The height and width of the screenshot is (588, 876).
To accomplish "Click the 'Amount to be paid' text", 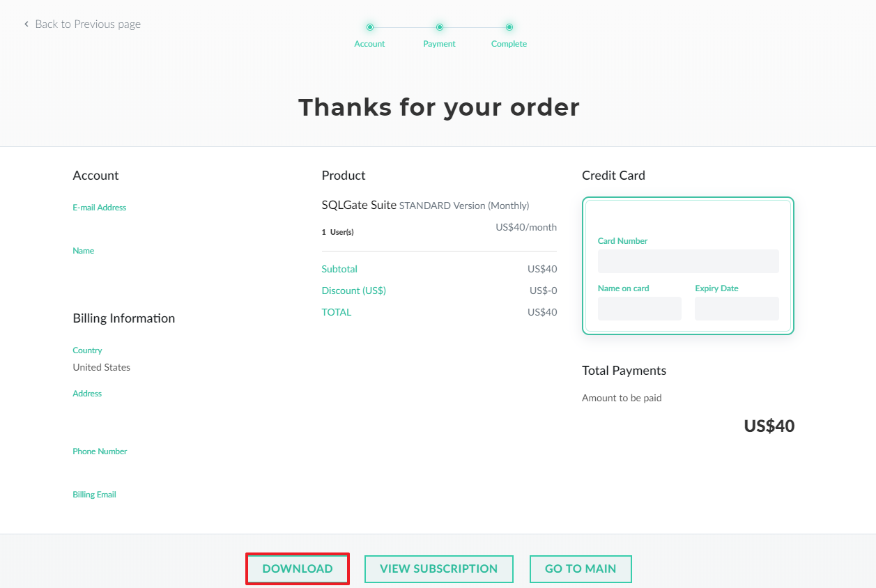I will pyautogui.click(x=622, y=399).
